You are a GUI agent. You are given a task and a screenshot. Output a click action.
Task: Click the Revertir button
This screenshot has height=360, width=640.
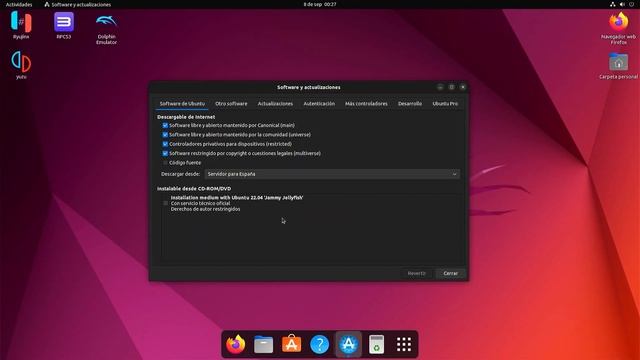point(417,273)
